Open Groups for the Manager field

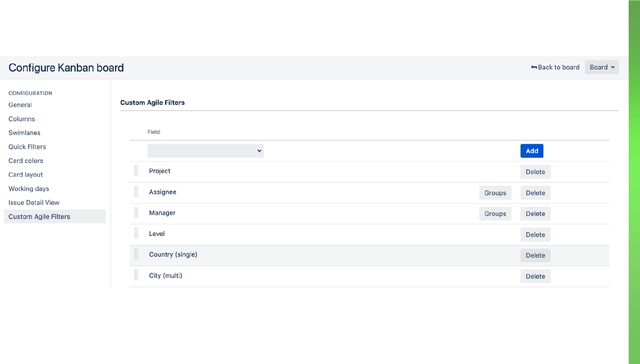point(495,214)
